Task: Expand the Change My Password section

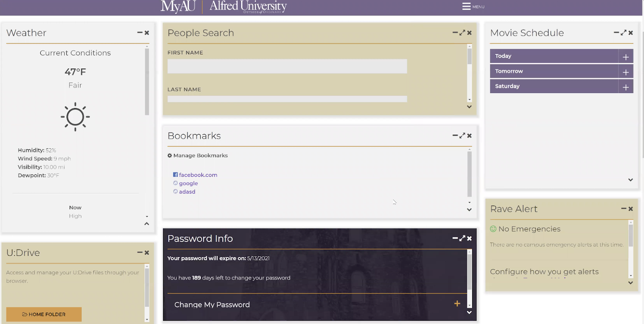Action: point(457,304)
